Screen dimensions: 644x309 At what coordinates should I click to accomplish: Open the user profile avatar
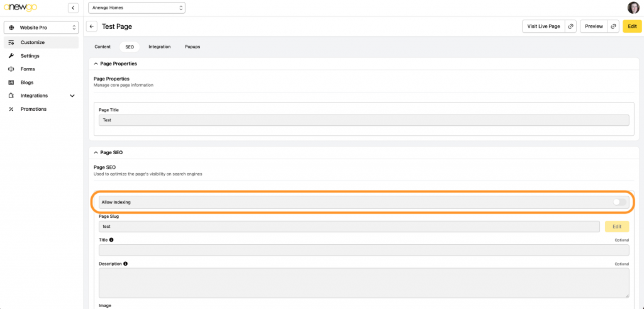[x=633, y=8]
